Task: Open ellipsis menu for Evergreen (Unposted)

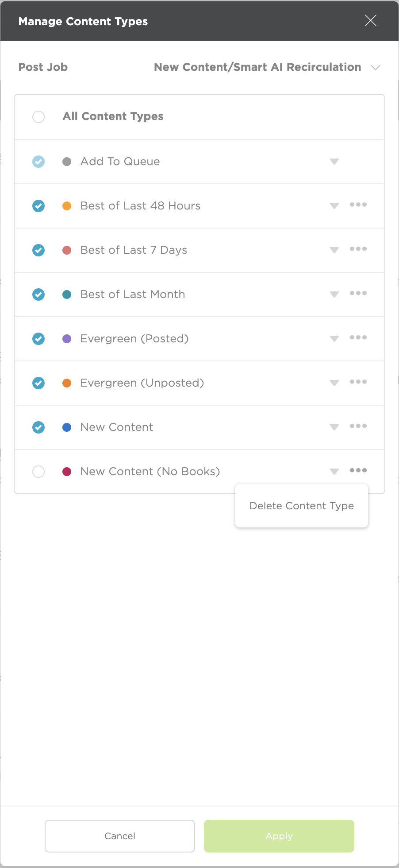Action: 358,382
